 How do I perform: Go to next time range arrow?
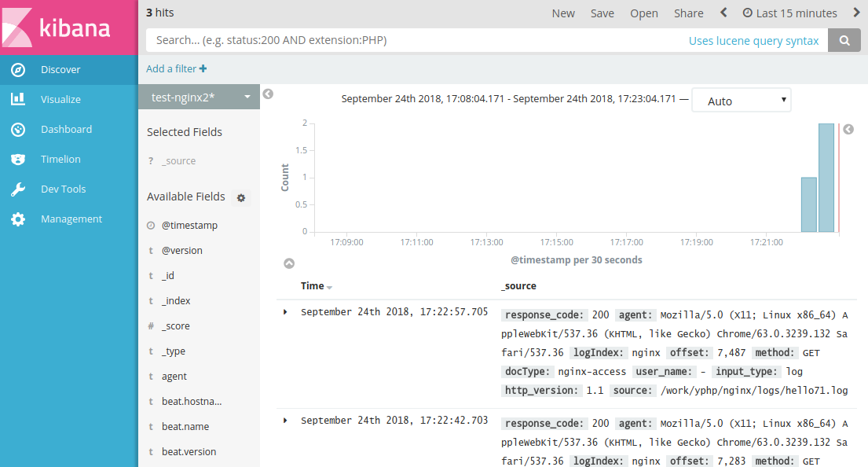855,13
